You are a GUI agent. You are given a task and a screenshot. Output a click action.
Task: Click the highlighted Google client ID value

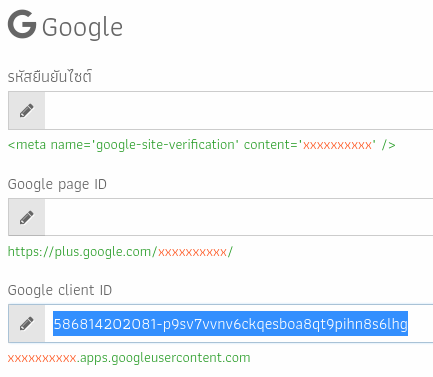click(x=230, y=324)
